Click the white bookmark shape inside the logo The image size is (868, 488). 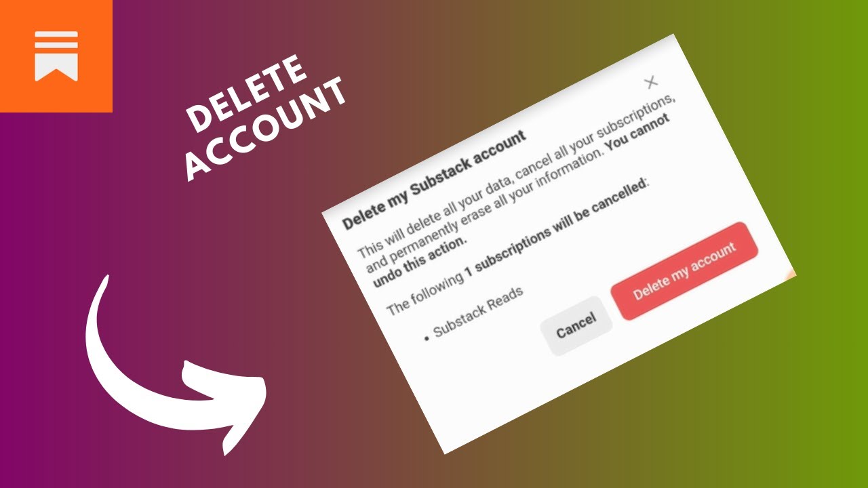click(56, 56)
